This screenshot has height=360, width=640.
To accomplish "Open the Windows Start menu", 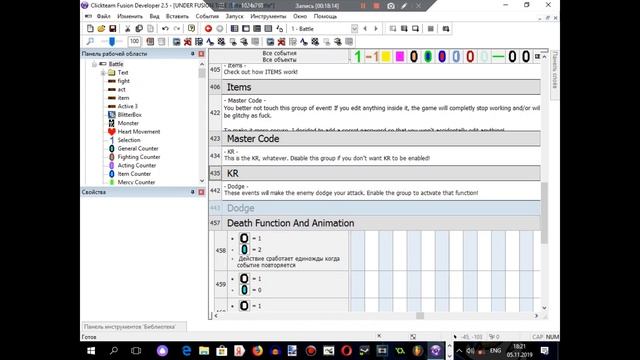I will tap(91, 351).
